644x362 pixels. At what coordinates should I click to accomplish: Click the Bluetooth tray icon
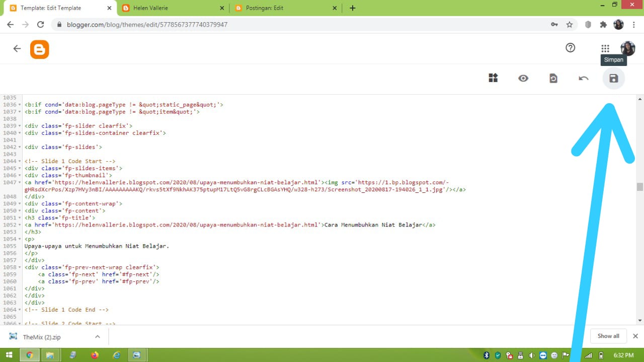[x=487, y=355]
